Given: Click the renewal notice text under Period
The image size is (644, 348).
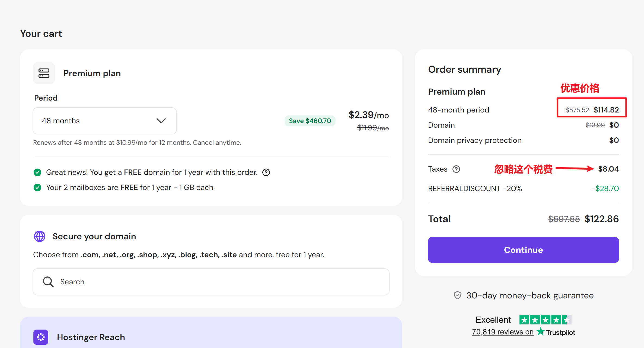Looking at the screenshot, I should pyautogui.click(x=137, y=143).
